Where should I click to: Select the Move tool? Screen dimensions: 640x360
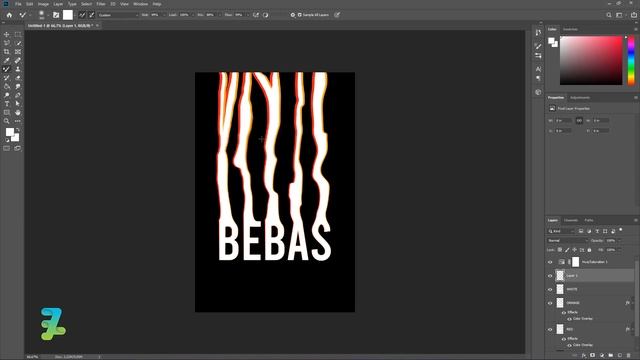point(7,34)
